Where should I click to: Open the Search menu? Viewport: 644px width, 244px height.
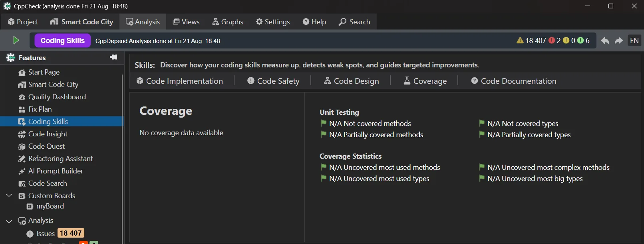354,22
